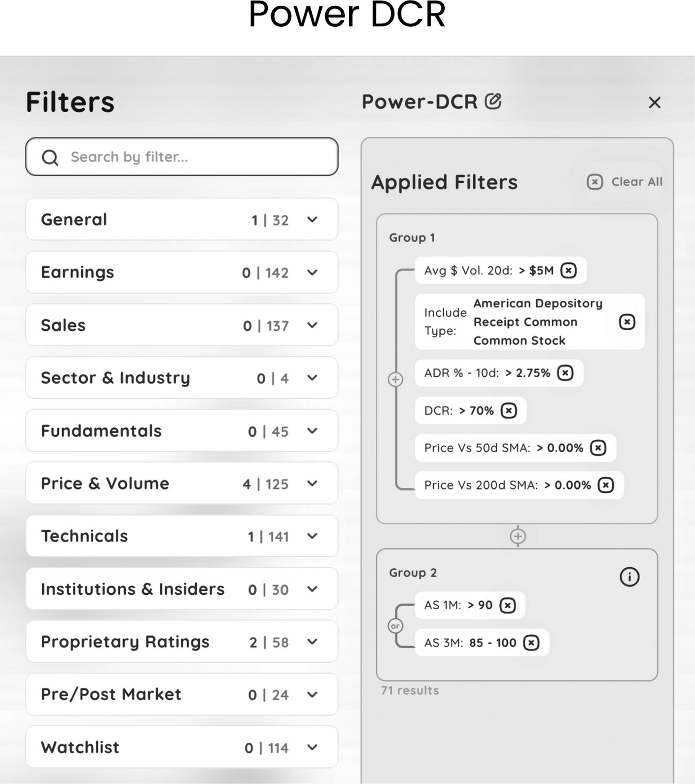Add a filter with Group 1 plus icon
Image resolution: width=695 pixels, height=784 pixels.
(x=395, y=379)
